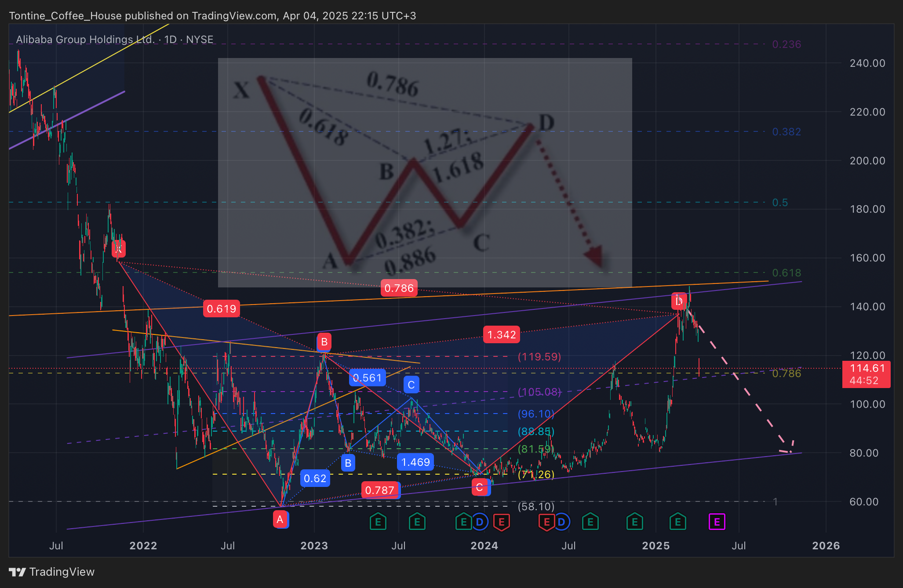Click the olive 0.786 Fibonacci level label
Viewport: 903px width, 588px height.
pos(786,374)
